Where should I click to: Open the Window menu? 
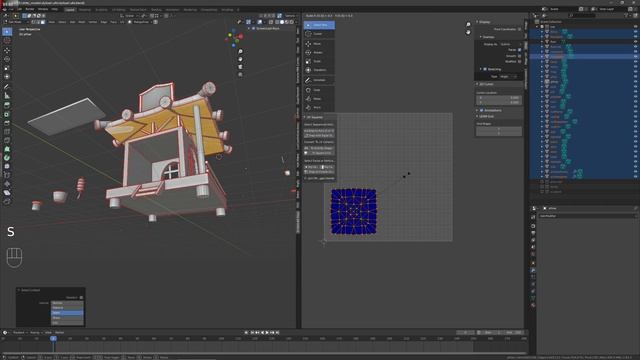[x=43, y=9]
